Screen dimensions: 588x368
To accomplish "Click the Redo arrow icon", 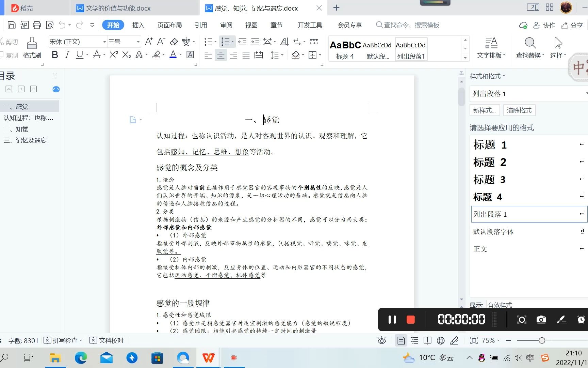I will 80,25.
